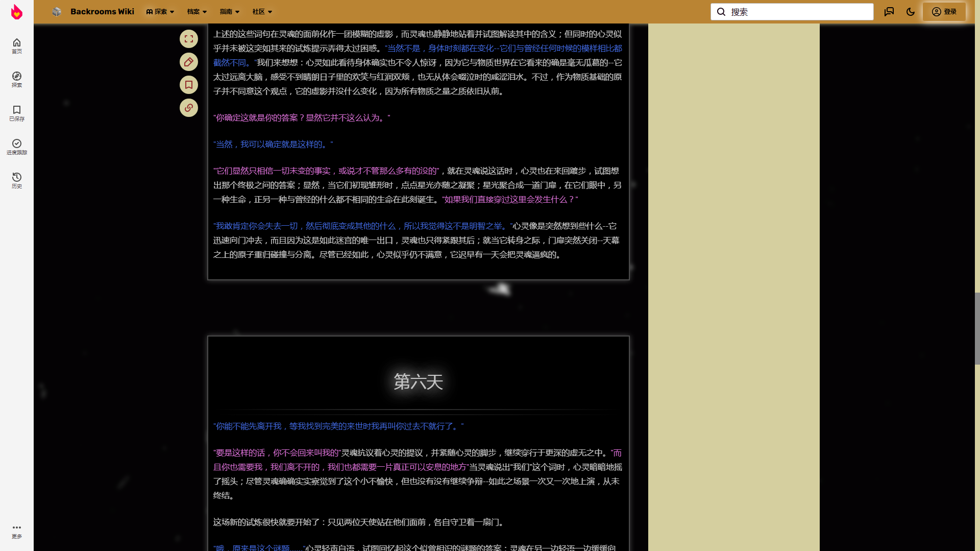Click the search magnifier icon

tap(721, 12)
